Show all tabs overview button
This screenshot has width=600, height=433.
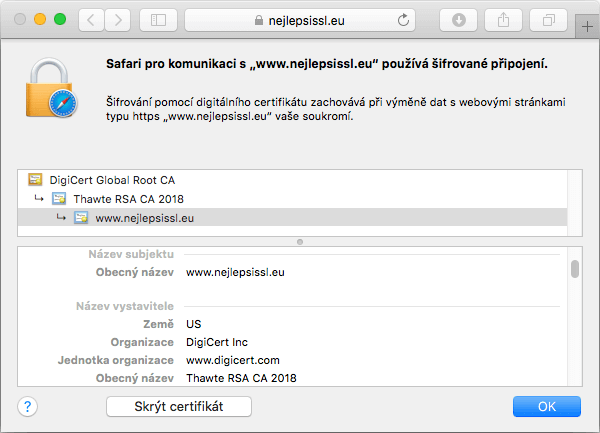(548, 20)
